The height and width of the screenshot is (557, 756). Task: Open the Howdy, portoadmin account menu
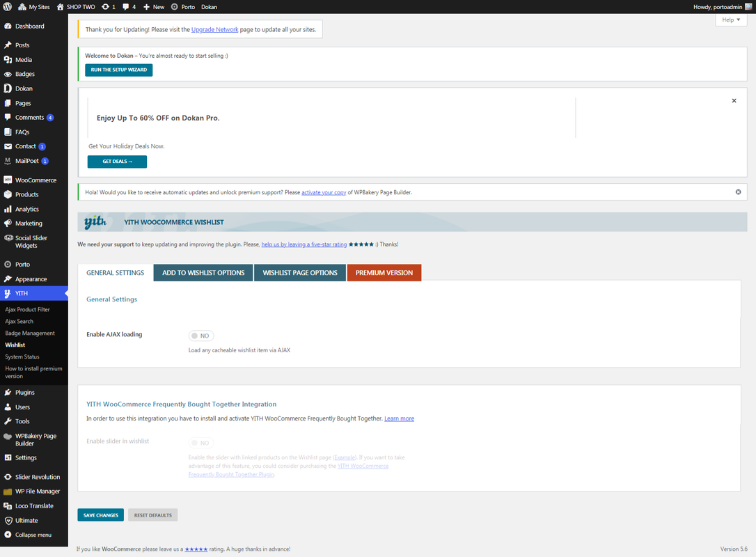[723, 7]
